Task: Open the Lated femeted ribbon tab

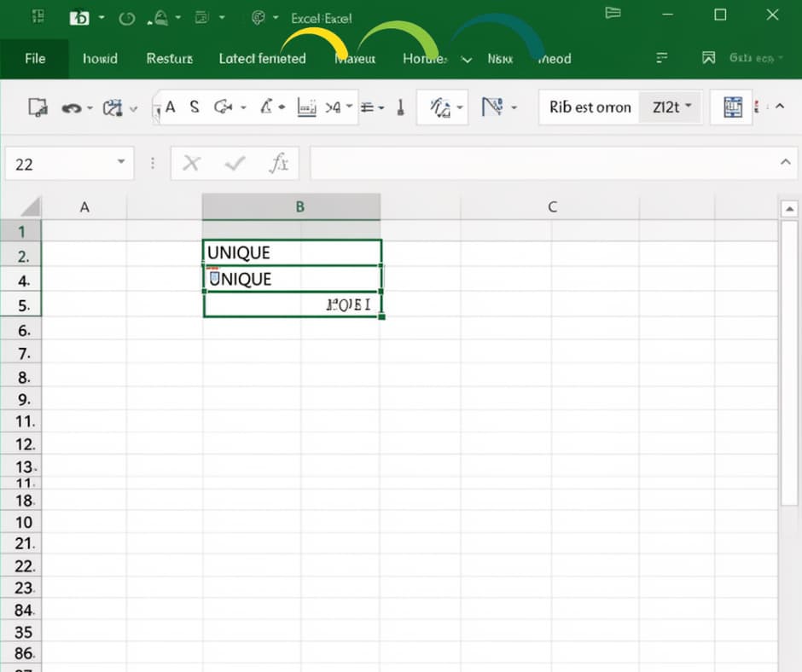Action: [x=263, y=59]
